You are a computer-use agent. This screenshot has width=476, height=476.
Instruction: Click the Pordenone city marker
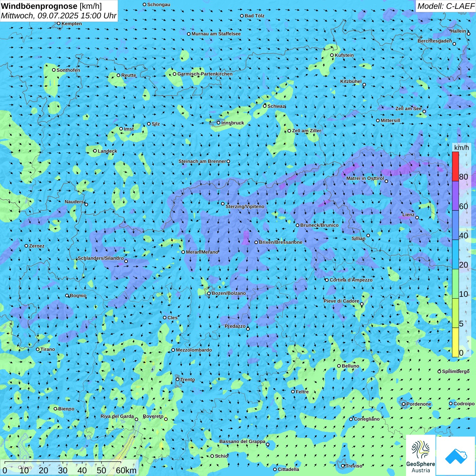404,404
